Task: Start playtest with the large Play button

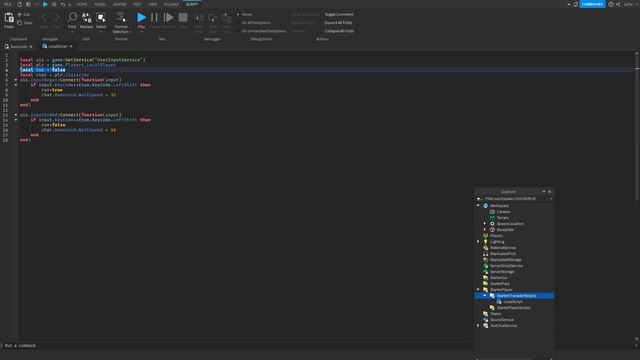Action: tap(141, 17)
